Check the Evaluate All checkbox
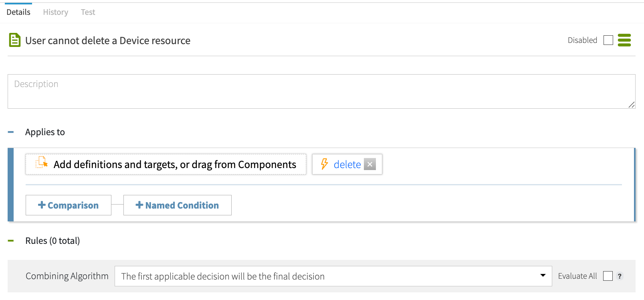Image resolution: width=644 pixels, height=300 pixels. point(608,276)
